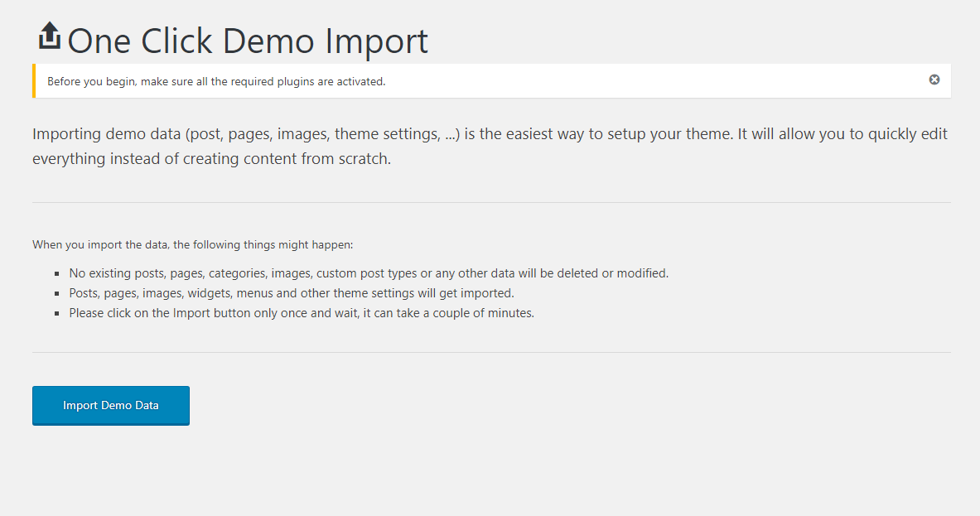
Task: Click the upload icon beside the title
Action: pos(50,36)
